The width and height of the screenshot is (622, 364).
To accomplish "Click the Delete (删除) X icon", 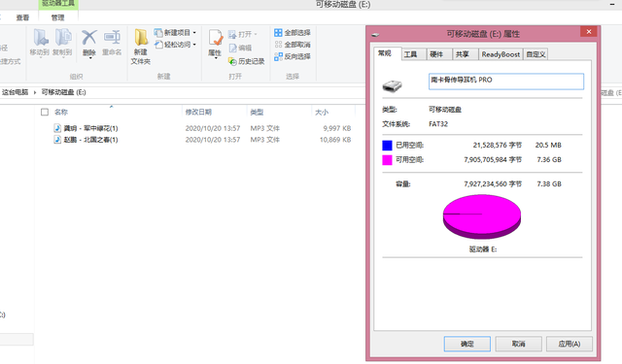I will (89, 38).
